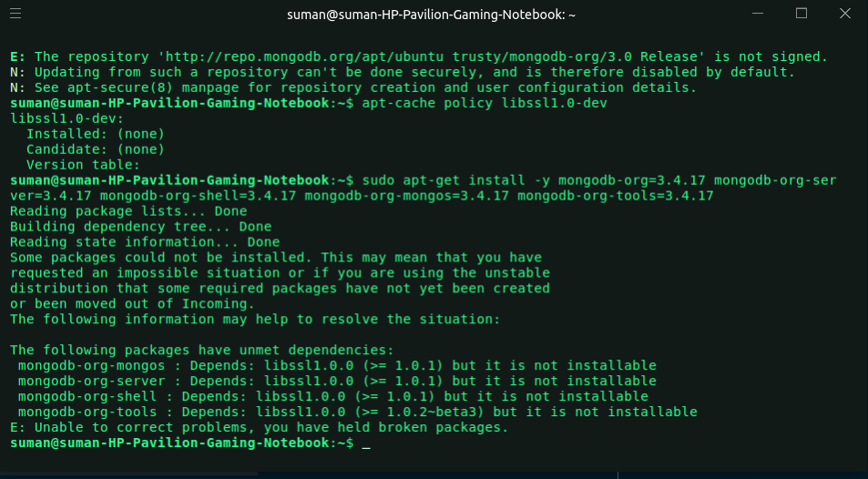Click the 'apt-secure(8) manpage' notice line
The height and width of the screenshot is (479, 868).
pyautogui.click(x=352, y=87)
